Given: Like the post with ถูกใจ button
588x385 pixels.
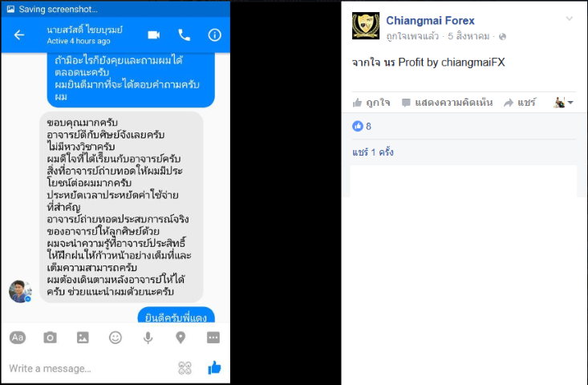Looking at the screenshot, I should [x=371, y=103].
